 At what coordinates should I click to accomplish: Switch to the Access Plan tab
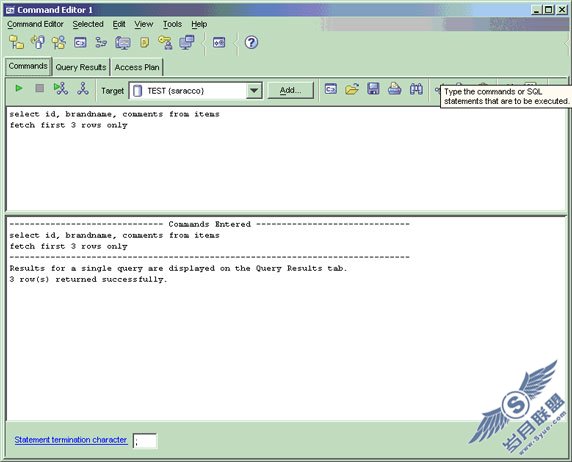tap(137, 67)
